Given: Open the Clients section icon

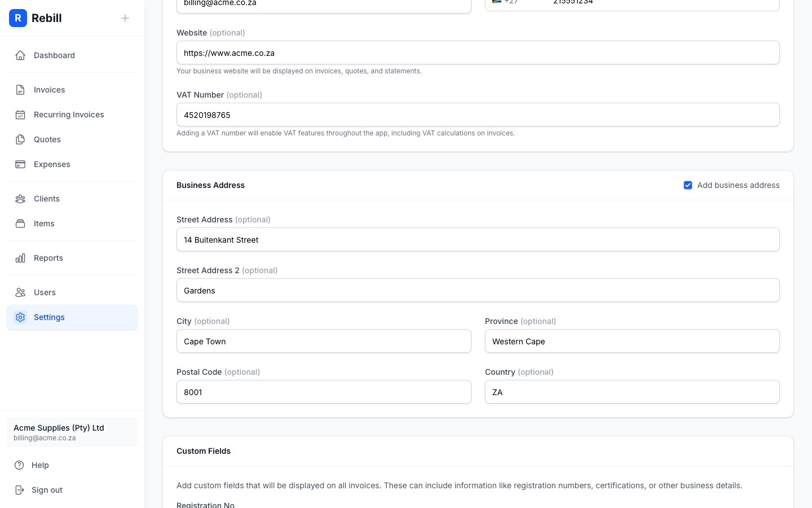Looking at the screenshot, I should (20, 199).
